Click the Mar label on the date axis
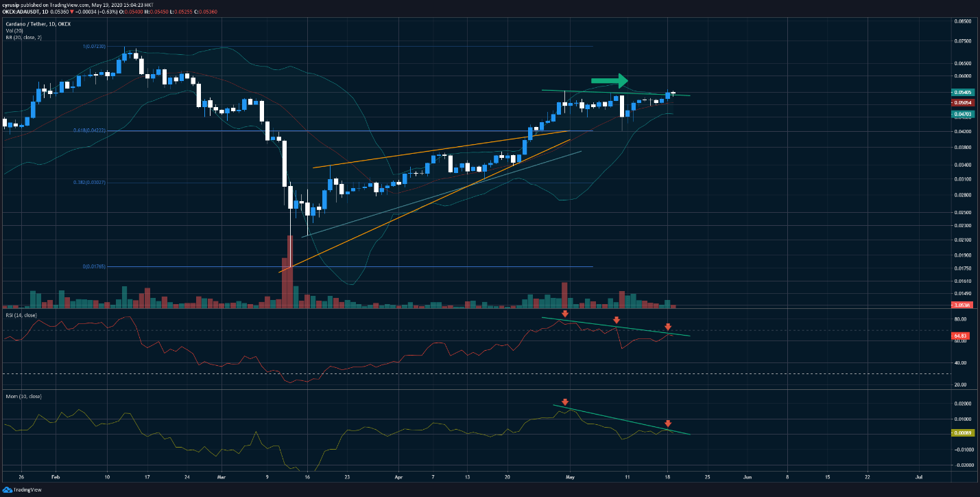The width and height of the screenshot is (980, 497). click(x=220, y=476)
